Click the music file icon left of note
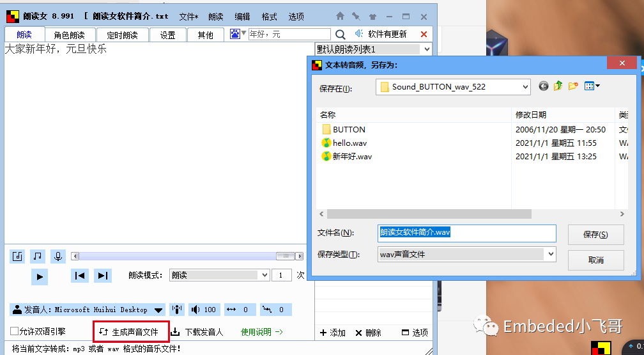 point(17,256)
